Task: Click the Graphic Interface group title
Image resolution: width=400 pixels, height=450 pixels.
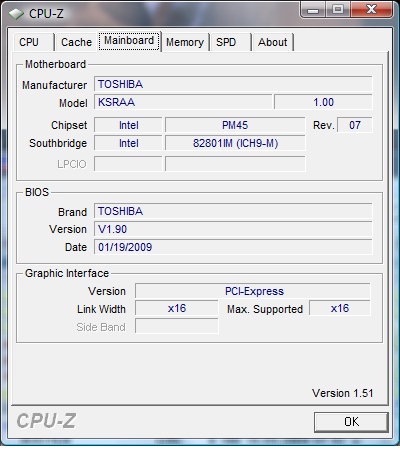Action: coord(67,273)
